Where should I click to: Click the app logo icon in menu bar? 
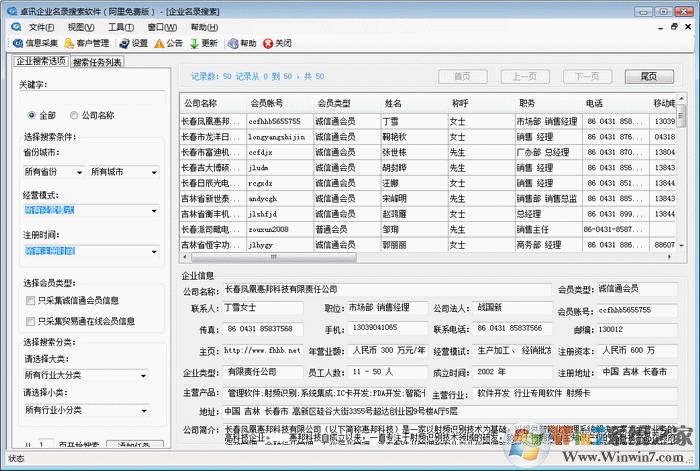pos(14,27)
